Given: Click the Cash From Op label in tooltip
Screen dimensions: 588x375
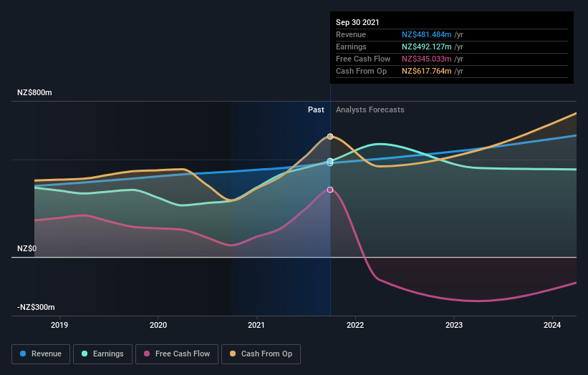Looking at the screenshot, I should 361,71.
